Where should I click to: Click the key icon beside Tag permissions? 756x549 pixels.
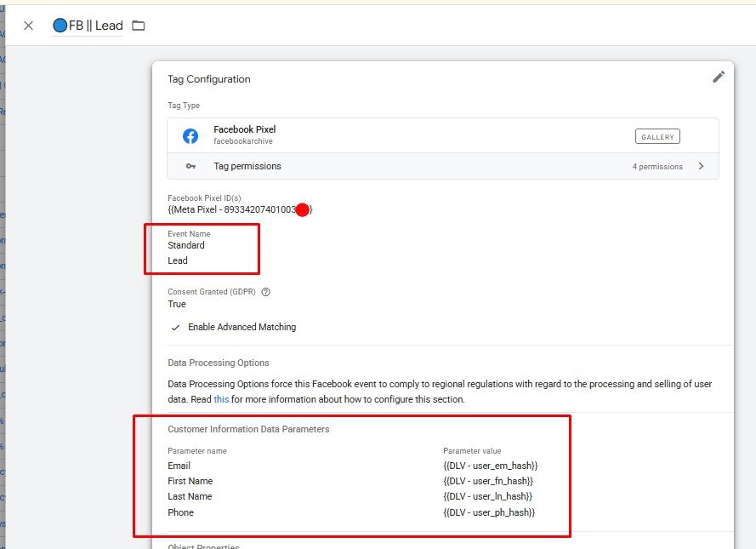191,166
